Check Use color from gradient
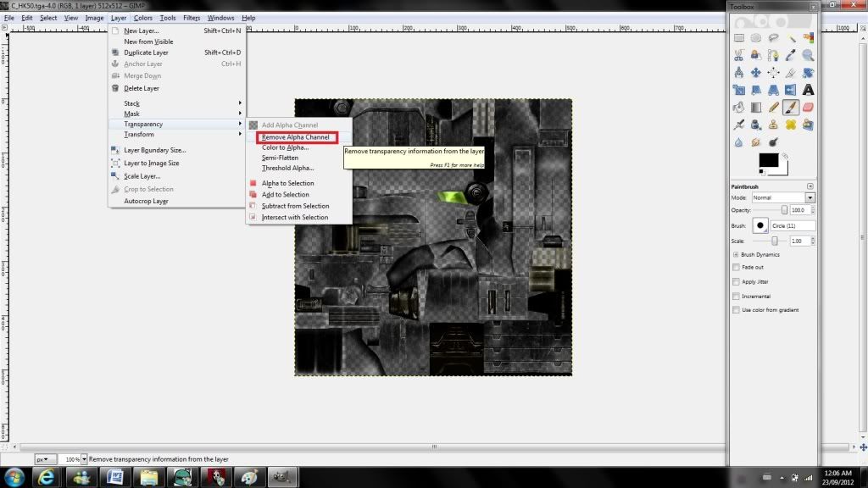The image size is (868, 488). [735, 310]
